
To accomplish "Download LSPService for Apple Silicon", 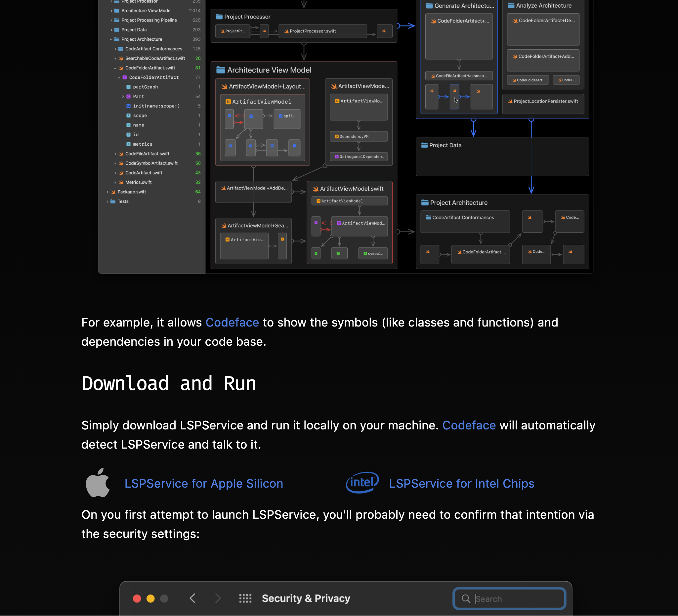I will tap(204, 483).
